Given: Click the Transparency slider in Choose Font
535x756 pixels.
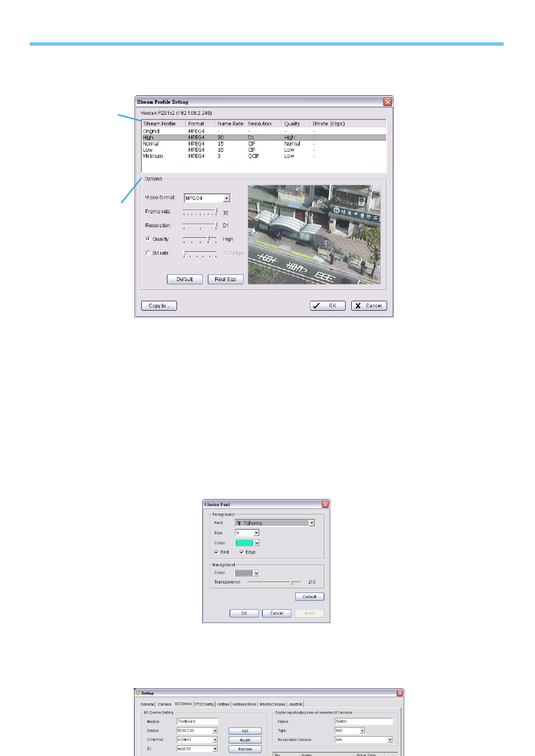Looking at the screenshot, I should tap(274, 582).
